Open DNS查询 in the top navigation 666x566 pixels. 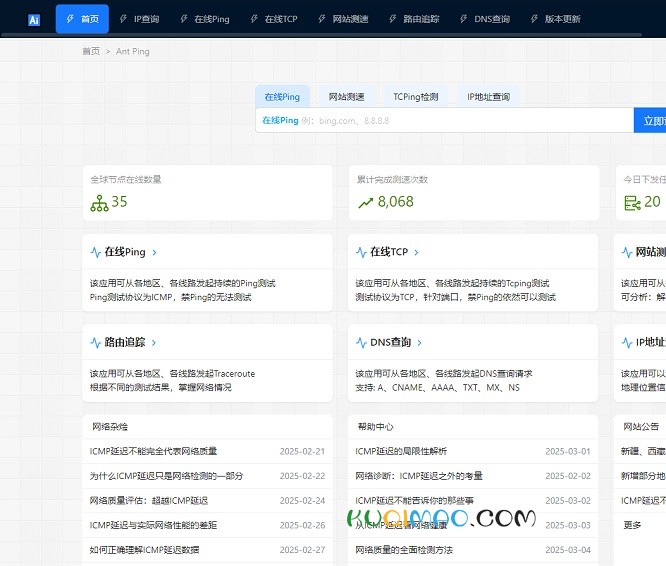[x=492, y=19]
